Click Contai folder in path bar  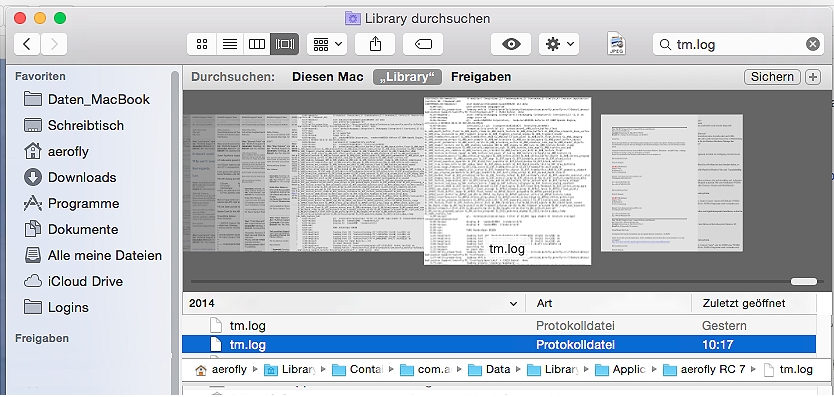[358, 369]
